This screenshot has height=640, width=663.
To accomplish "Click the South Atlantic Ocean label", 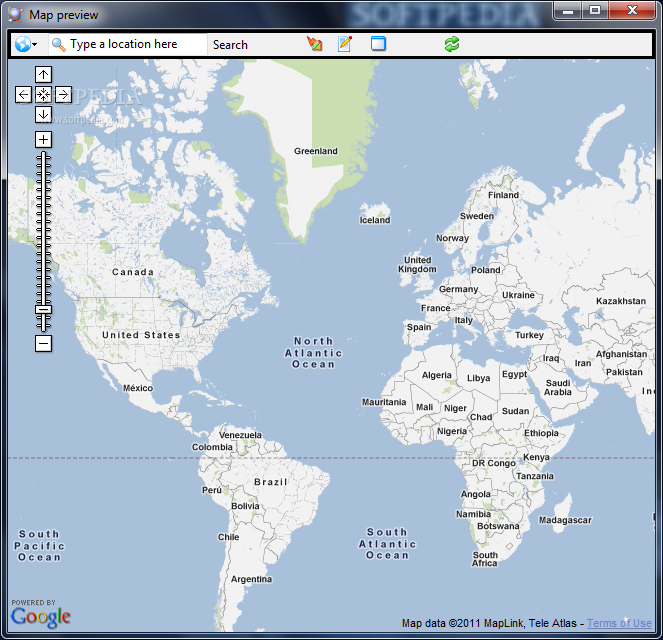I will click(387, 544).
